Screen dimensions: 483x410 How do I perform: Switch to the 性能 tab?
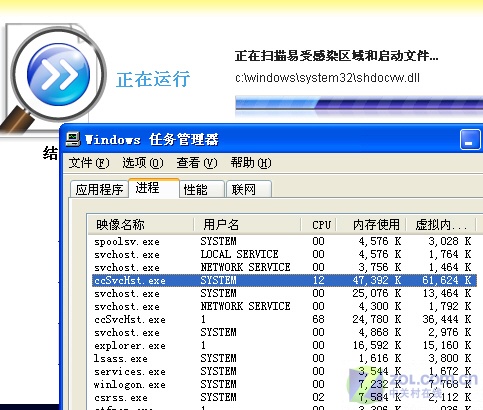click(202, 190)
